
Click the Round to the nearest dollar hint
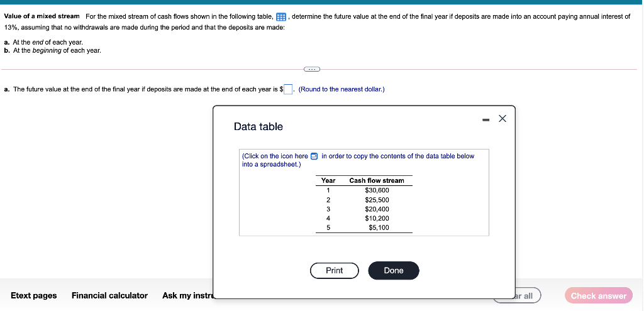click(x=341, y=89)
